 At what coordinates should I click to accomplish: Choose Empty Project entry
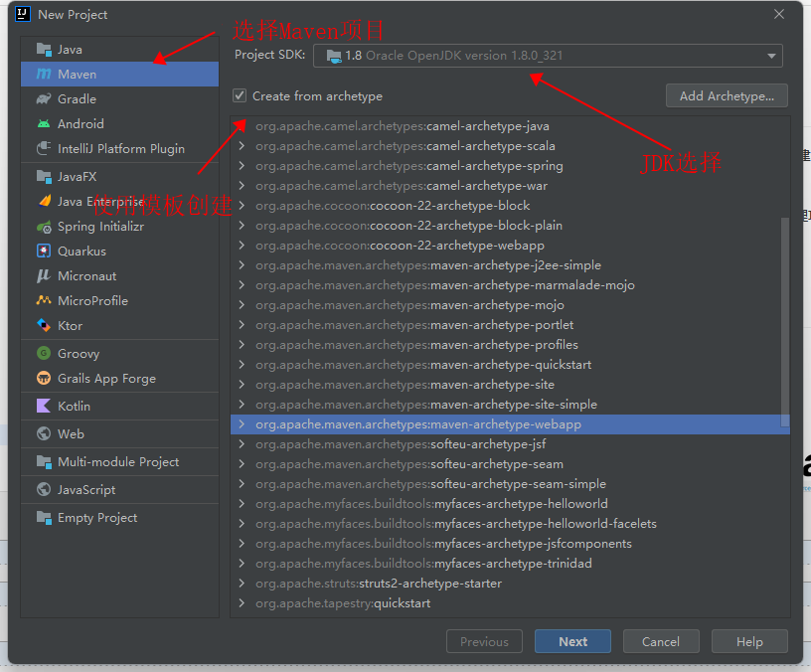[119, 518]
